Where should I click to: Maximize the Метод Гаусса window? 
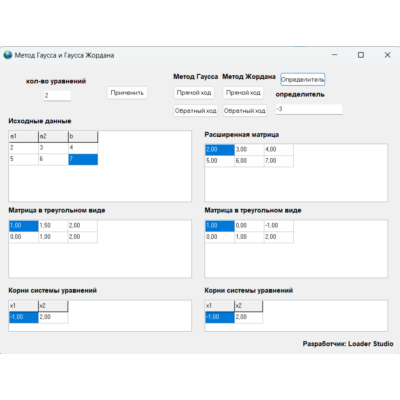361,55
